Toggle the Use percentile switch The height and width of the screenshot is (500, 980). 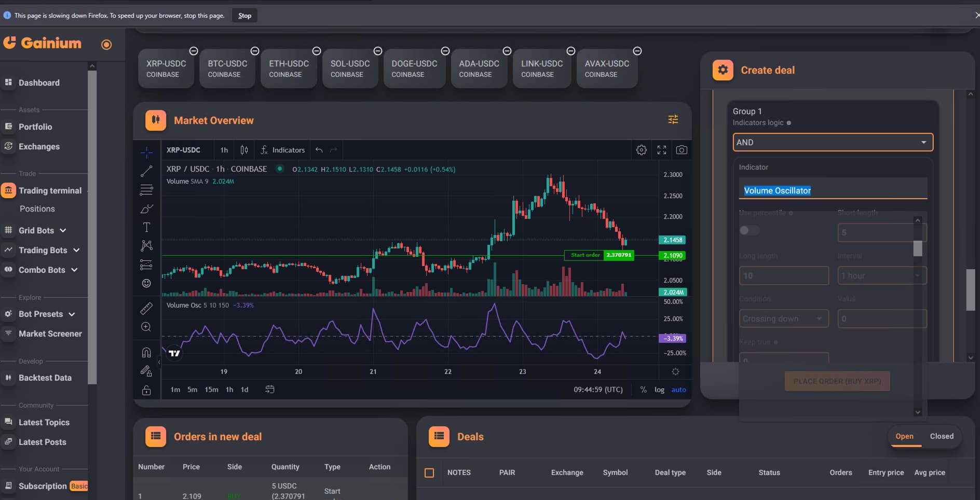(749, 230)
